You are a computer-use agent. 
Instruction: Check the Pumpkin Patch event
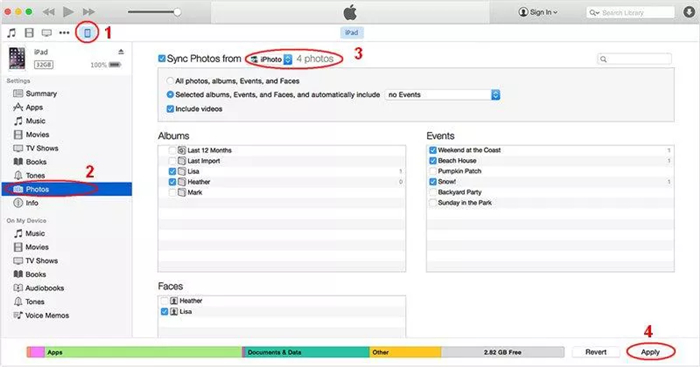click(433, 171)
